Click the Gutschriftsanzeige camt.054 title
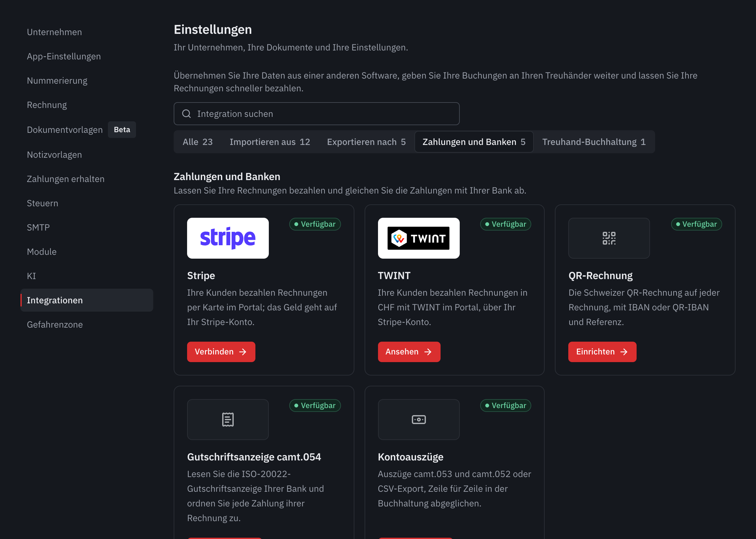This screenshot has width=756, height=539. pos(254,457)
